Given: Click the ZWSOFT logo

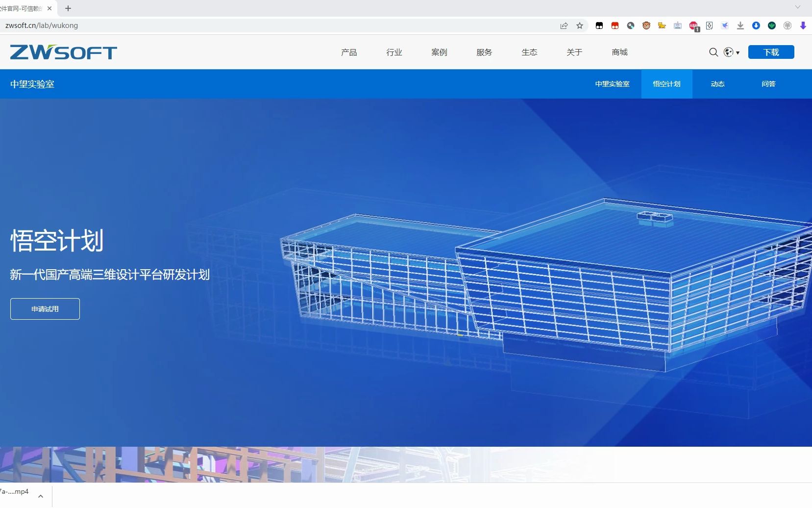Looking at the screenshot, I should coord(64,52).
